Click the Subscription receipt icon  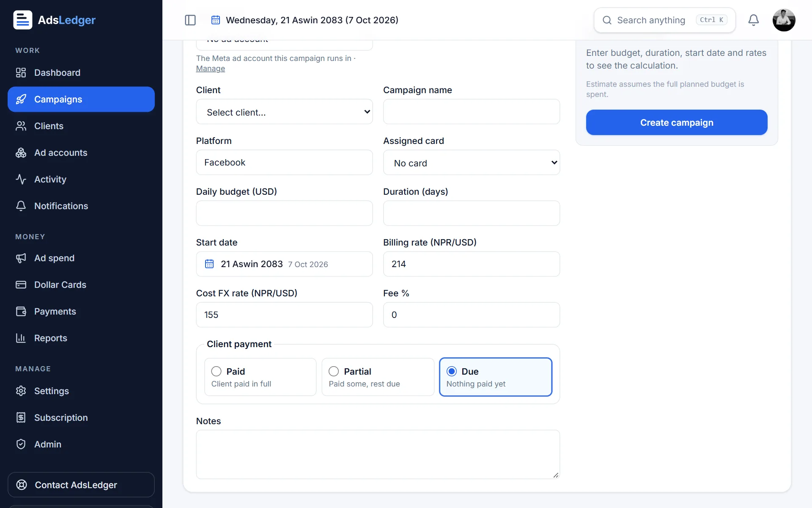point(21,417)
